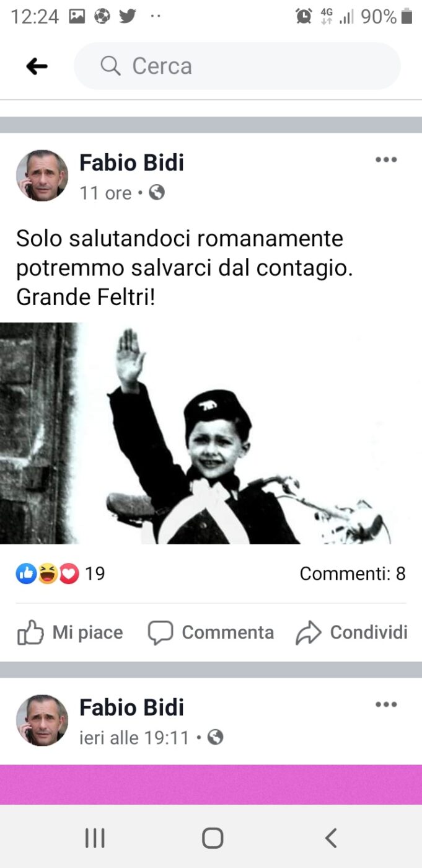Viewport: 422px width, 868px height.
Task: Open Fabio Bidi avatar on second post
Action: [42, 720]
